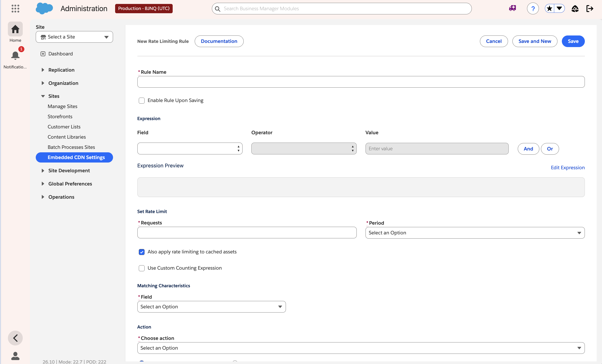Image resolution: width=602 pixels, height=364 pixels.
Task: Open Notifications bell icon
Action: point(15,55)
